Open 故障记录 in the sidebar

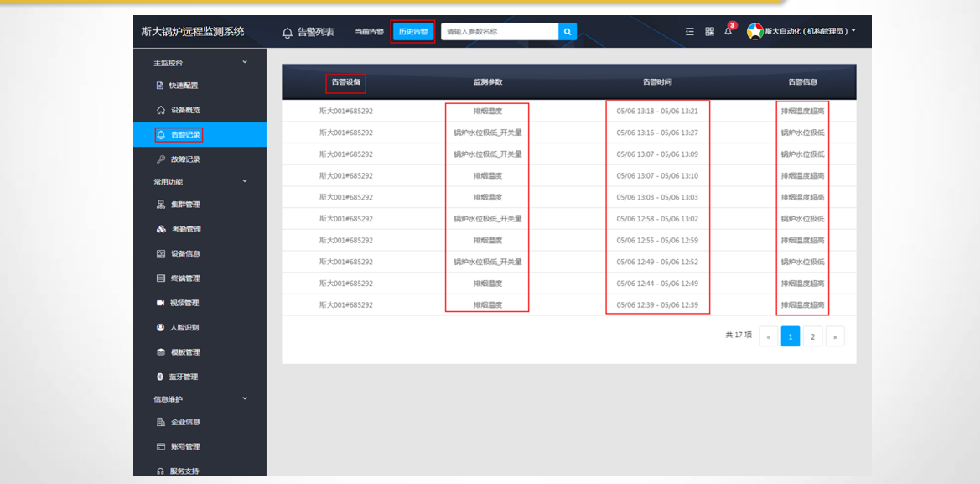184,159
